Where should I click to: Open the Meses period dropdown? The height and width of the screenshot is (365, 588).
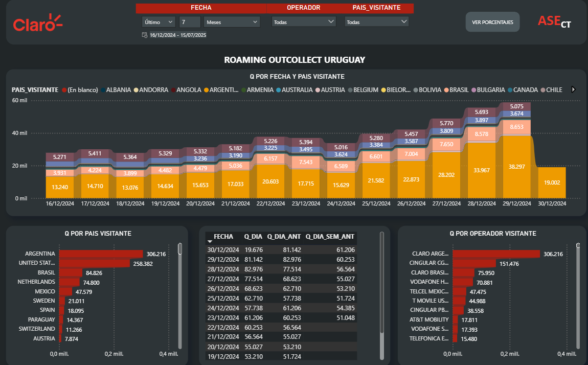coord(232,22)
